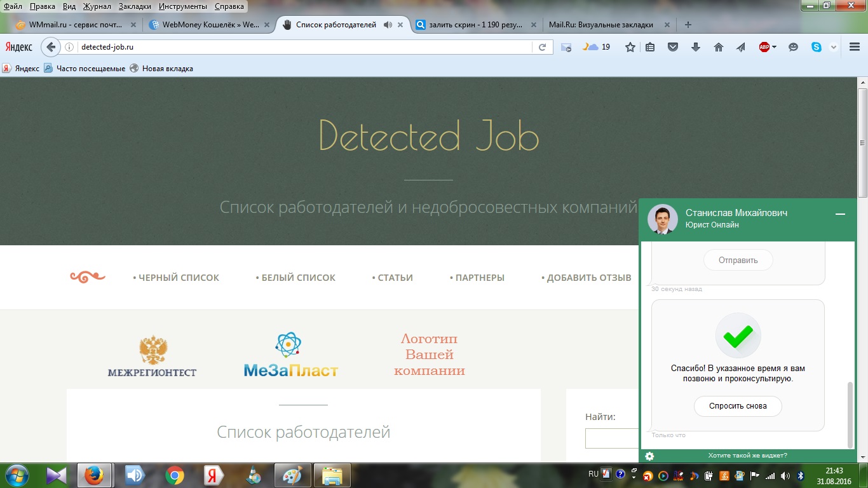
Task: Click the Adblock Plus ABP icon
Action: pos(764,47)
